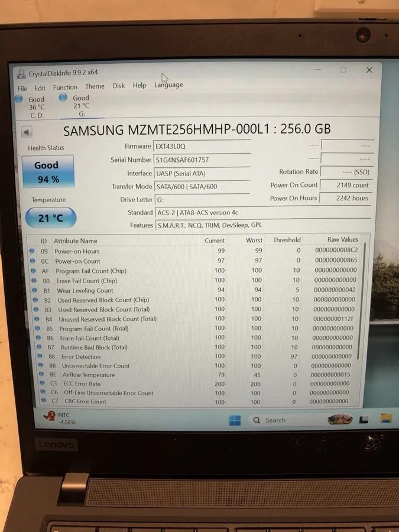
Task: Click status dot of Off-Line Uncorrectable Error Count
Action: pyautogui.click(x=43, y=391)
